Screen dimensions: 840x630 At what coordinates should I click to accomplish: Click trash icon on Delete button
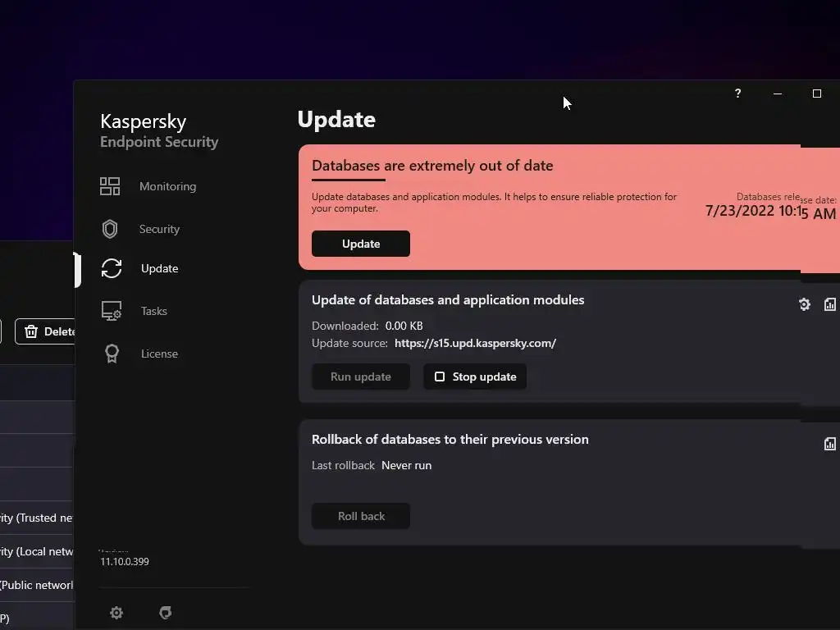[31, 331]
